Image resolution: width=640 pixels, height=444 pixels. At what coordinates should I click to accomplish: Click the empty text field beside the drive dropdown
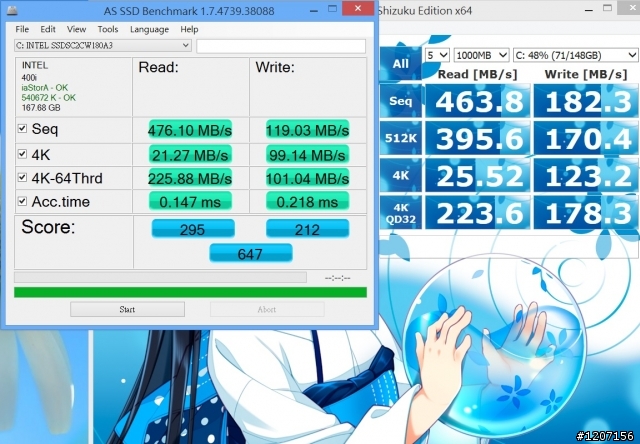pyautogui.click(x=281, y=46)
